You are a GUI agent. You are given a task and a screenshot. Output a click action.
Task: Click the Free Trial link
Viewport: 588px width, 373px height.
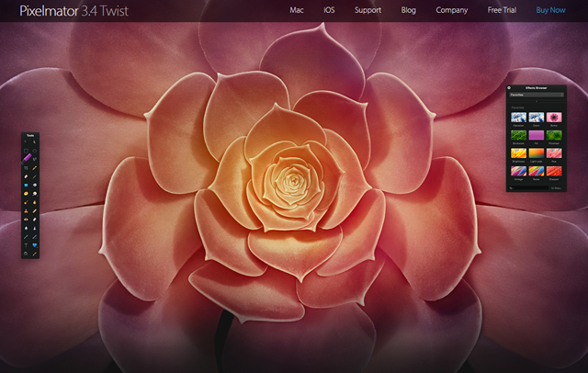(503, 10)
